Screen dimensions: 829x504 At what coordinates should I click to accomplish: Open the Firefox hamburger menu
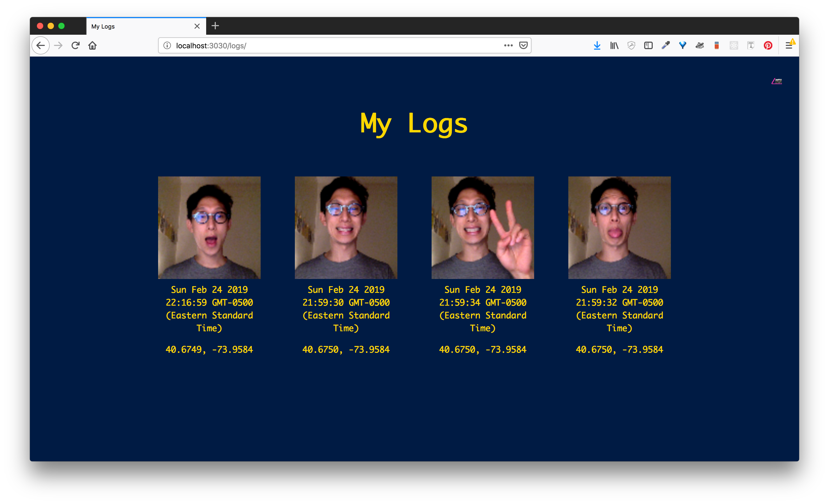click(789, 45)
